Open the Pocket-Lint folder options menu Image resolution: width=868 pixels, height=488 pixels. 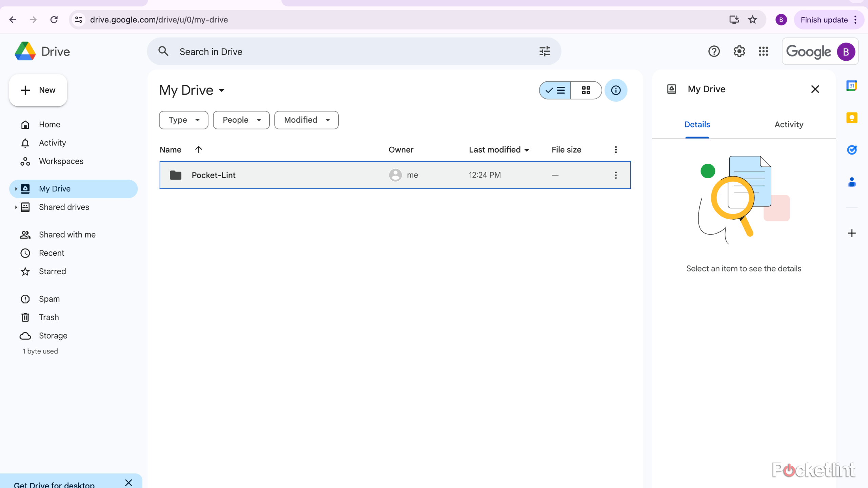[616, 175]
